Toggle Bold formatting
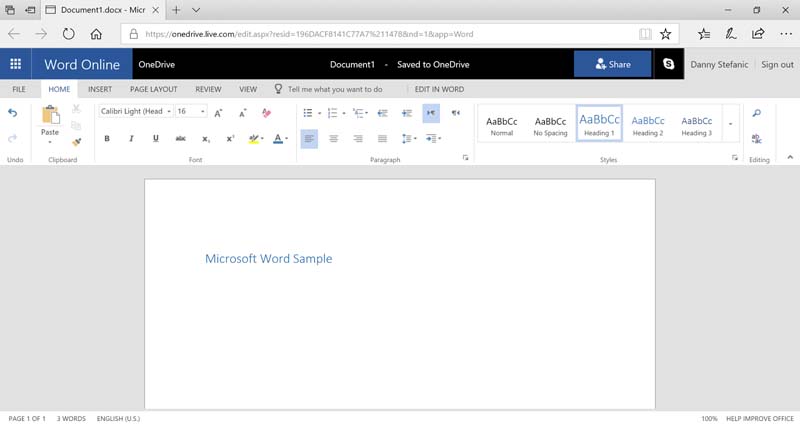800x425 pixels. [107, 139]
